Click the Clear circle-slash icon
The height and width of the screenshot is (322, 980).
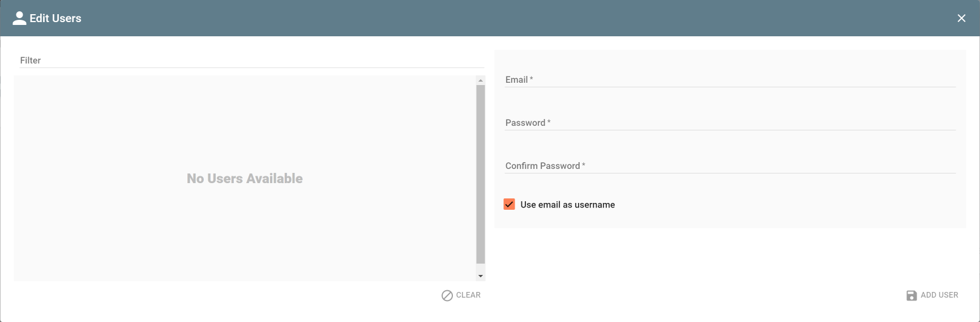[x=447, y=295]
